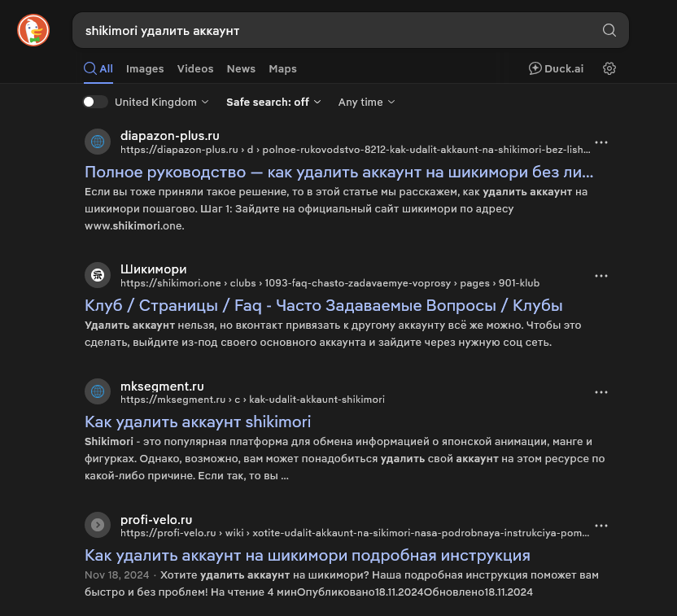Expand the United Kingdom region dropdown

(162, 102)
